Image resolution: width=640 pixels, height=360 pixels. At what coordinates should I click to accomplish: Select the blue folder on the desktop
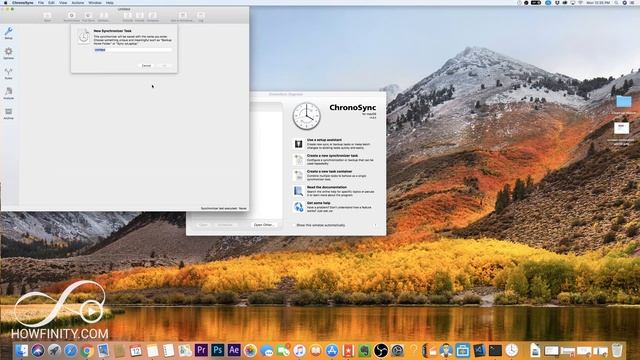(623, 101)
